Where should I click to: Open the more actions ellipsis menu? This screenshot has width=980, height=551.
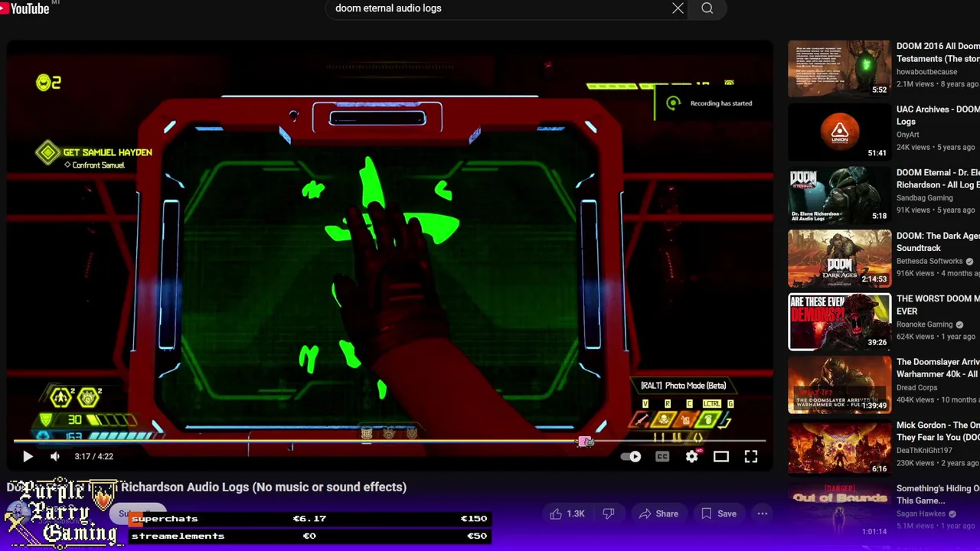coord(763,514)
